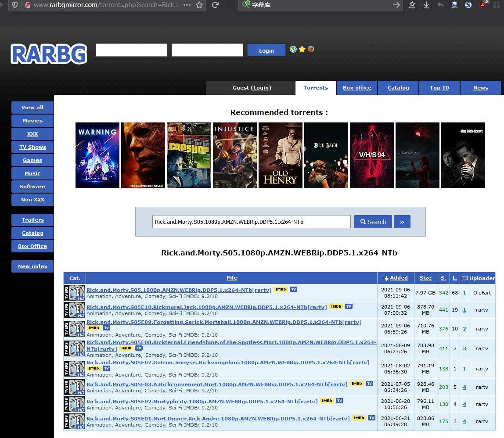Reload the page with the browser refresh button

[215, 5]
